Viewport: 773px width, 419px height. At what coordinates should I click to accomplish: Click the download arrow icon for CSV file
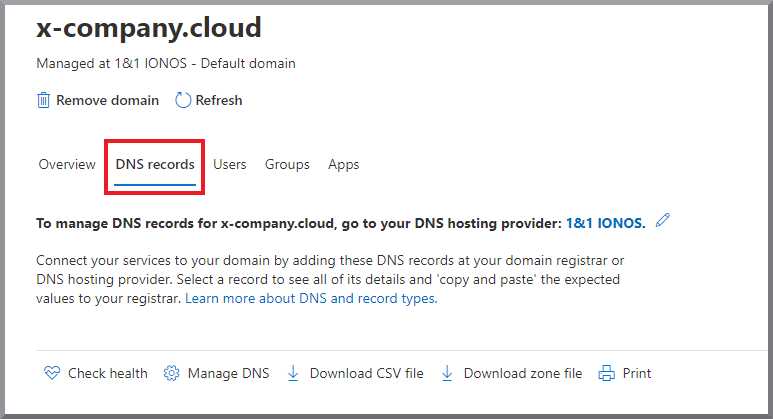[x=293, y=373]
